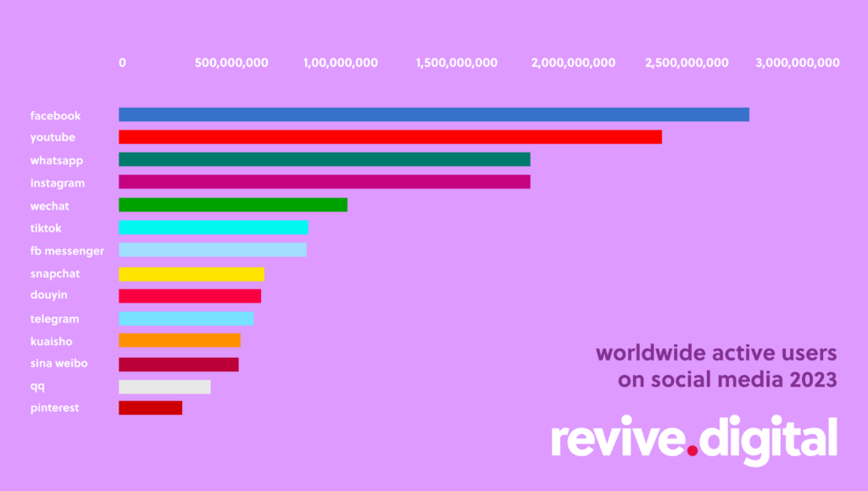868x491 pixels.
Task: Click the youtube red bar
Action: [390, 137]
